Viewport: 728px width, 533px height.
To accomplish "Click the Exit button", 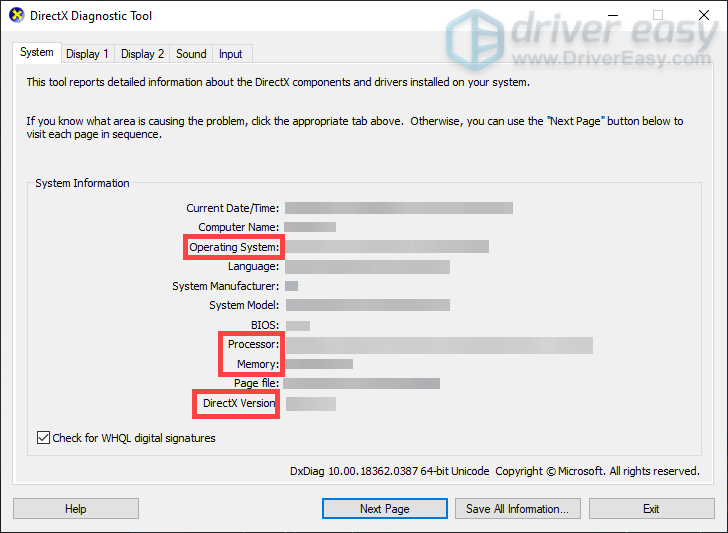I will pyautogui.click(x=651, y=509).
